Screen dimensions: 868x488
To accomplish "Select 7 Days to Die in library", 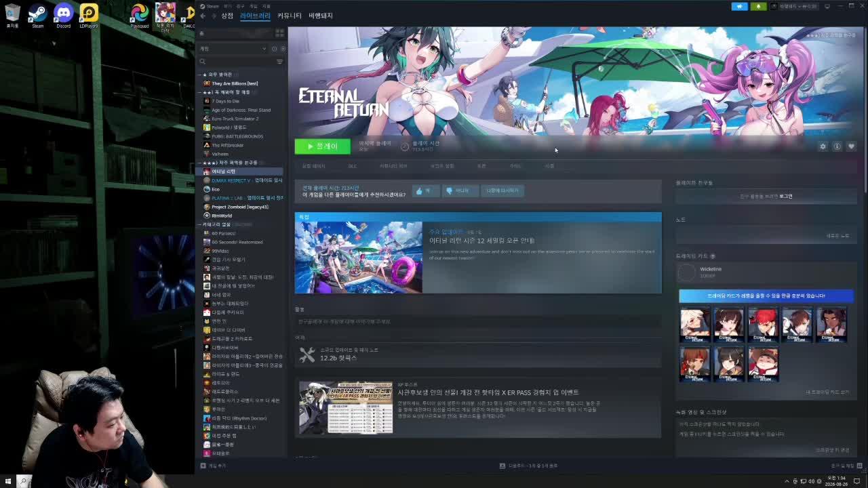I will (x=225, y=101).
